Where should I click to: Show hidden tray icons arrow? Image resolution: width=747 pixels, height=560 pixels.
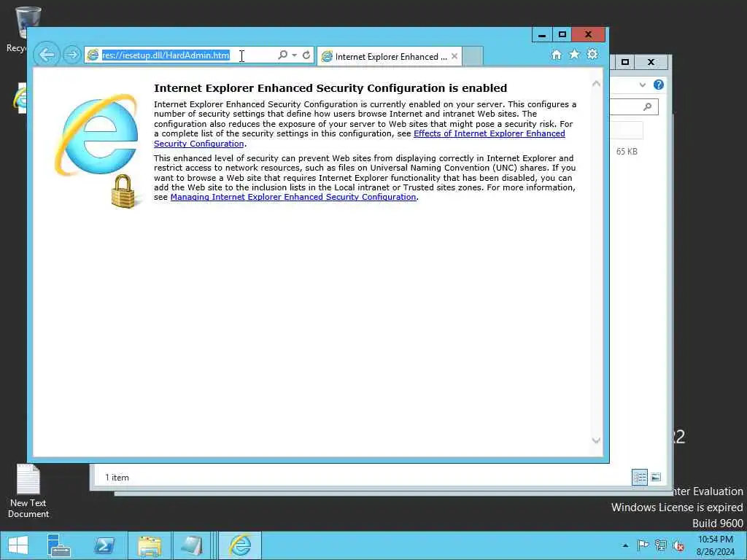click(625, 545)
